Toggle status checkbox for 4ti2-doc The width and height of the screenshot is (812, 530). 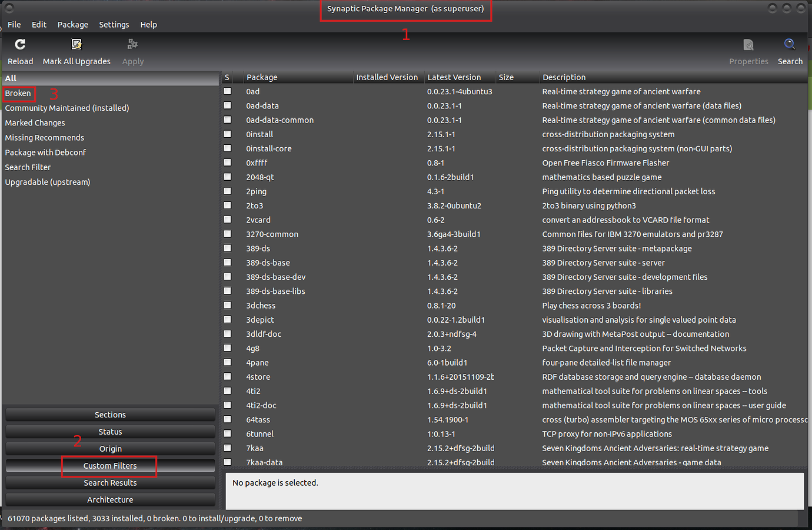(228, 405)
